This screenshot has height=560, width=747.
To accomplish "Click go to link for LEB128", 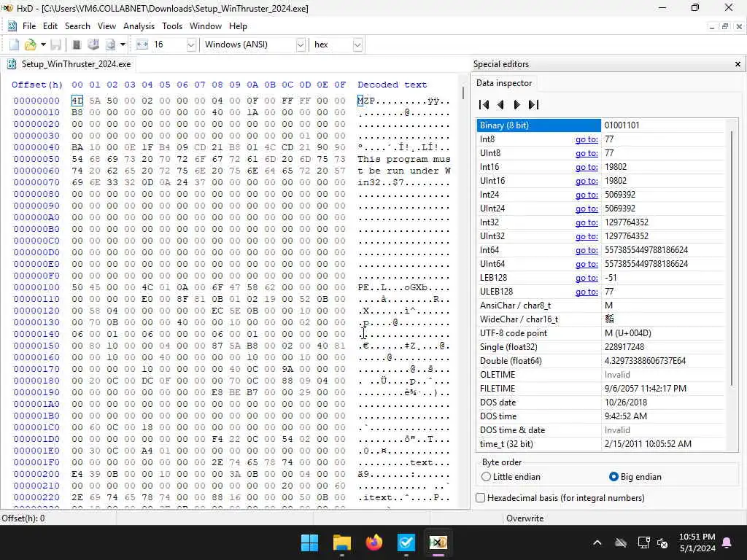I will click(x=587, y=278).
